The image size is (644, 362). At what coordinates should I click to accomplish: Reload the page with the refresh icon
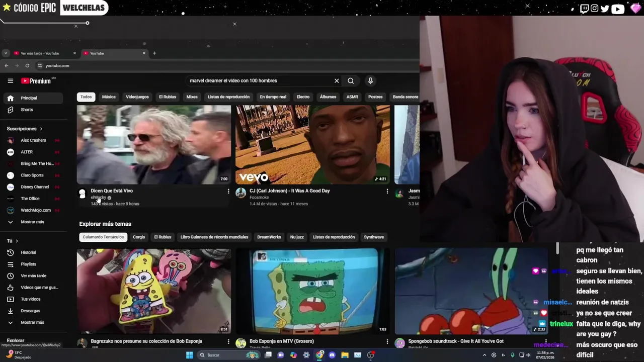pyautogui.click(x=27, y=65)
